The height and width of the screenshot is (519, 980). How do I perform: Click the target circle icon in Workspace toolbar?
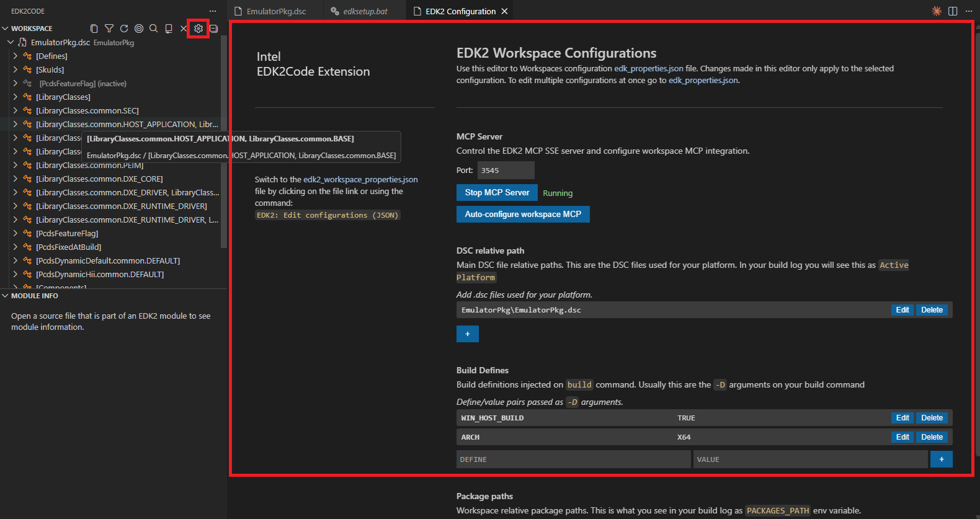[x=139, y=29]
